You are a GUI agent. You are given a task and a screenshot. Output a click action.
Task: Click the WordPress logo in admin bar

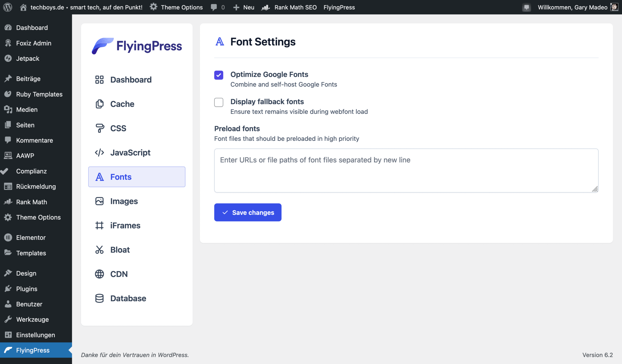pos(8,7)
